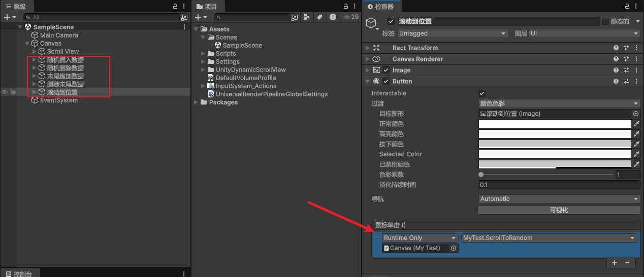Open the 标签 Untagged dropdown
644x277 pixels.
[x=453, y=33]
